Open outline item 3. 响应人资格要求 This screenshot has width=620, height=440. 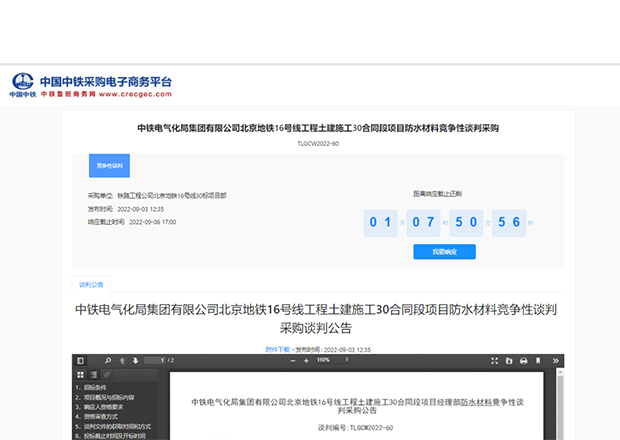pos(99,407)
